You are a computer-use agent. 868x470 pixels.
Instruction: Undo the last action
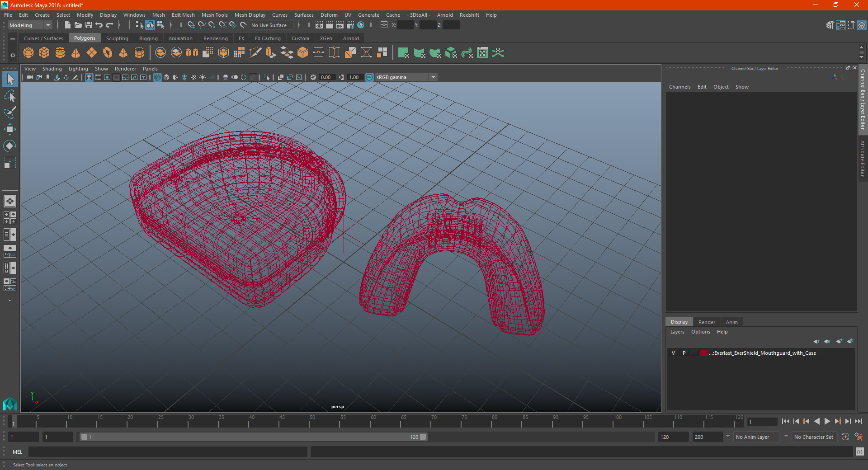(99, 25)
